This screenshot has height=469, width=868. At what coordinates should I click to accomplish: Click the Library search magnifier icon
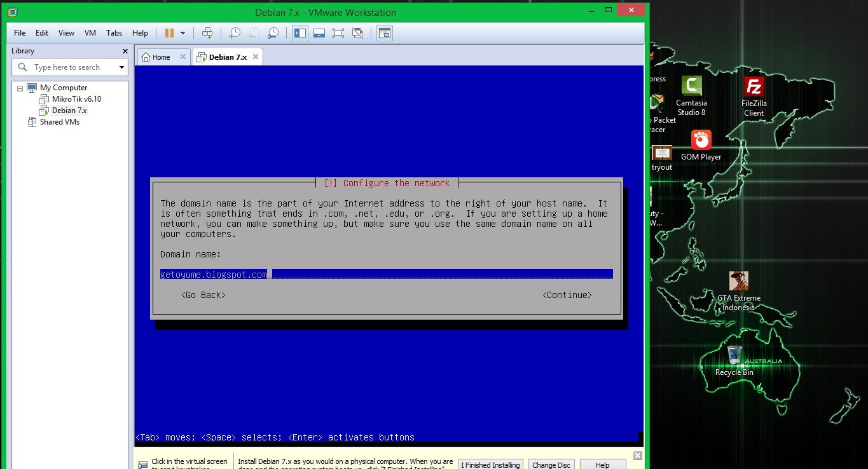(x=23, y=67)
